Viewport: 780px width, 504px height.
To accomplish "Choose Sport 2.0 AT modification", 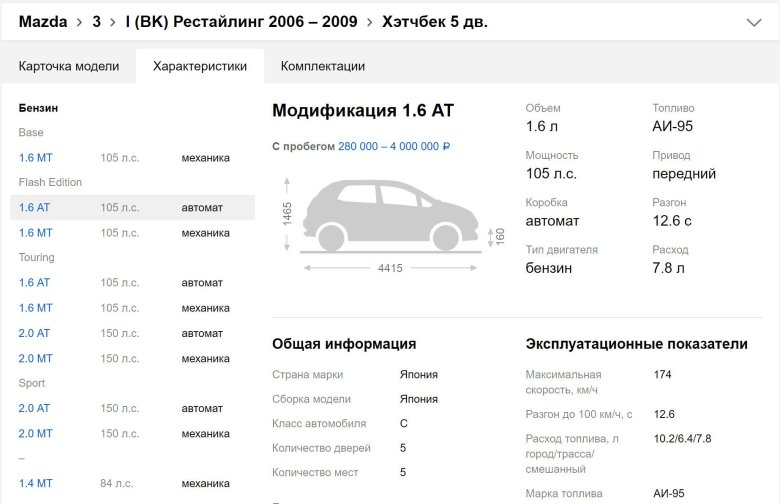I will pyautogui.click(x=34, y=408).
